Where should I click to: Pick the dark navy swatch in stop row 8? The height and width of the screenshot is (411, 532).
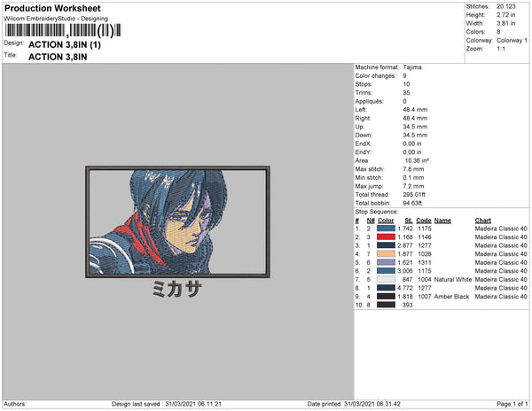coord(386,288)
